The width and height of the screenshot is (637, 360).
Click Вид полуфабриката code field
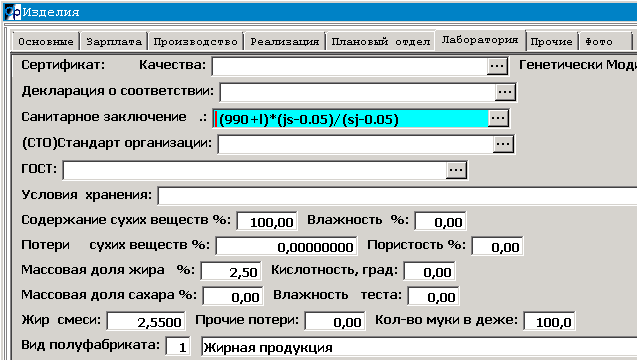click(178, 347)
